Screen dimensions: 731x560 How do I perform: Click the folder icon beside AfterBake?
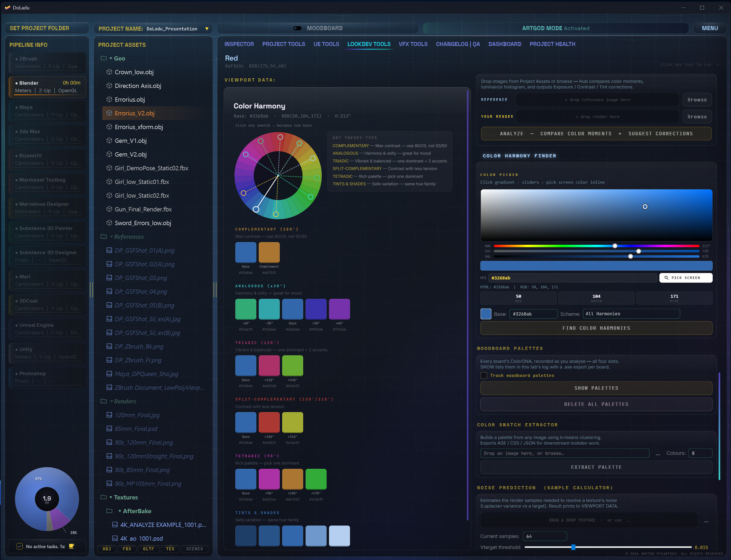pos(109,511)
